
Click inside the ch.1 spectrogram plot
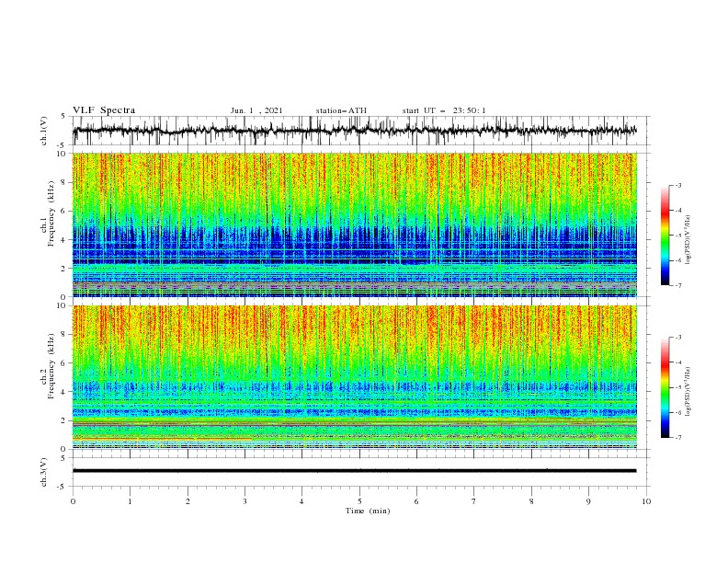tap(354, 224)
